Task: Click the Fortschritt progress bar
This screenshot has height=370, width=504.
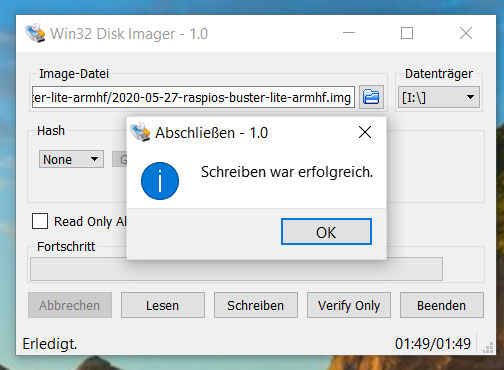Action: tap(236, 269)
